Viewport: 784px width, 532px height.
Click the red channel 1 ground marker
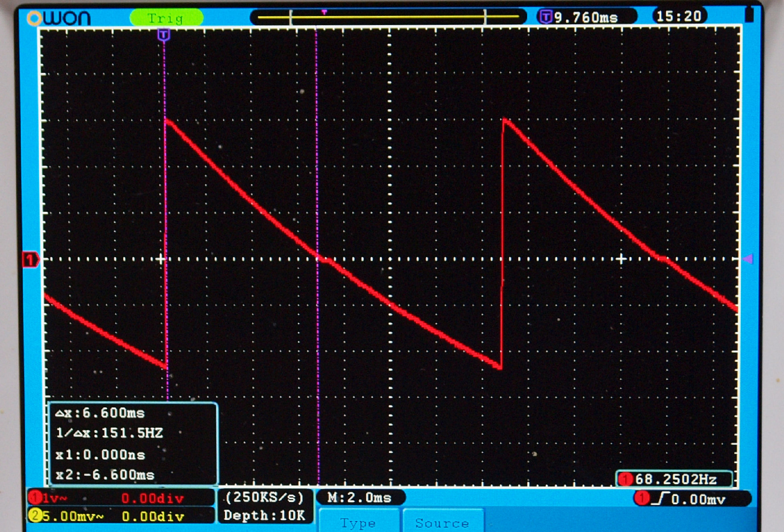[x=30, y=260]
